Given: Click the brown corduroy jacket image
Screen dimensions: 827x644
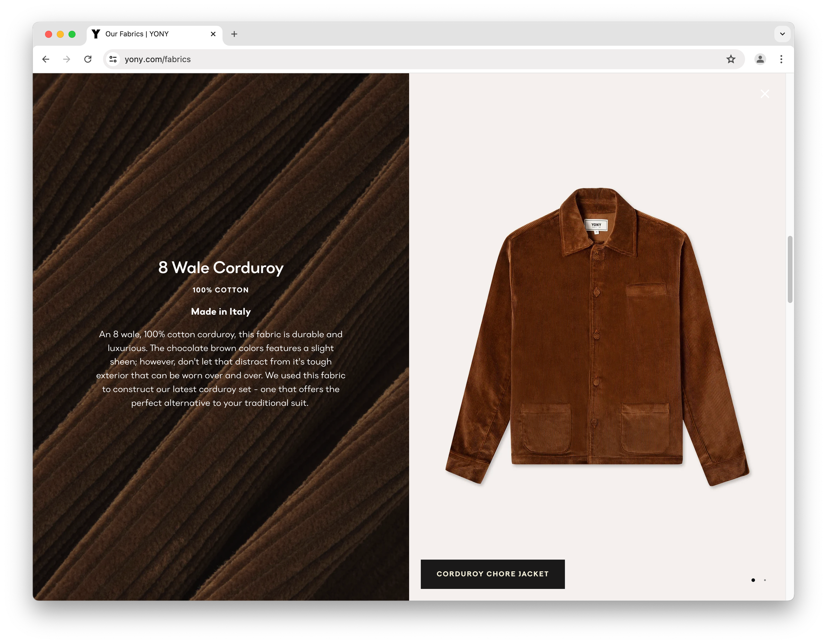Looking at the screenshot, I should coord(597,337).
